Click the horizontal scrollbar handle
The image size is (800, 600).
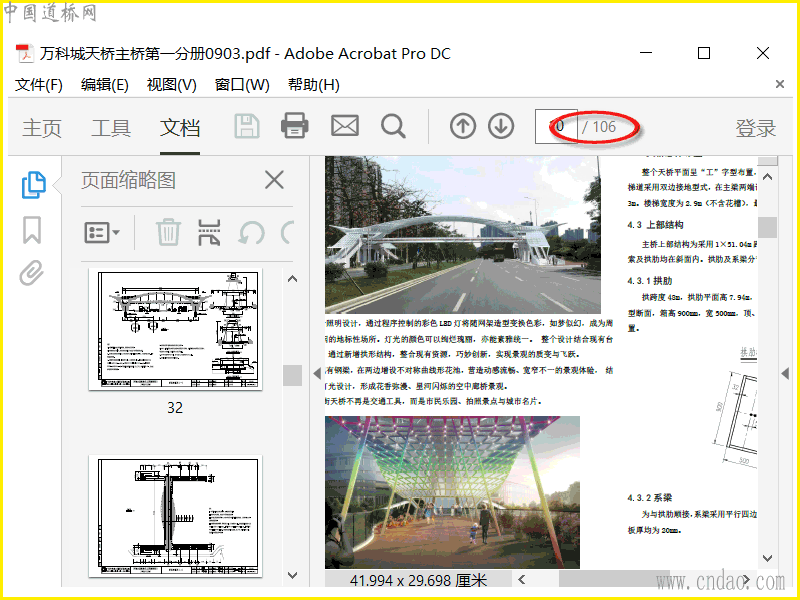tap(614, 579)
